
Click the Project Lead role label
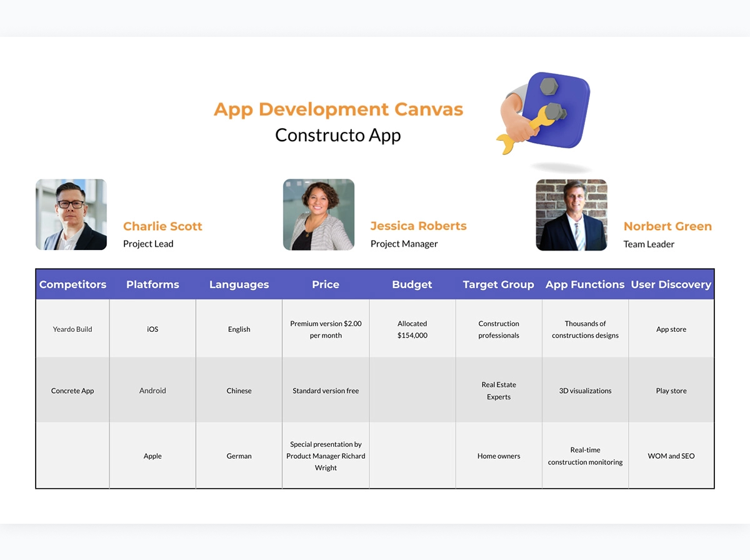[148, 244]
